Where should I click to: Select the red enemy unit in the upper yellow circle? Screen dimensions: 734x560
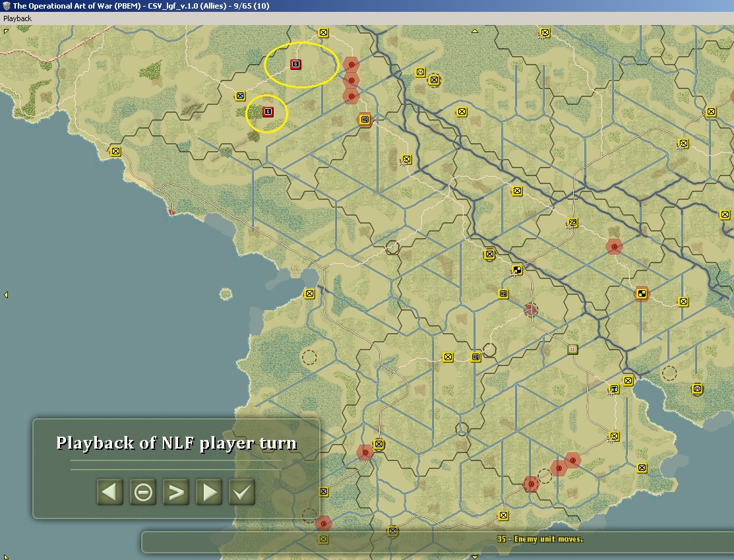click(295, 64)
